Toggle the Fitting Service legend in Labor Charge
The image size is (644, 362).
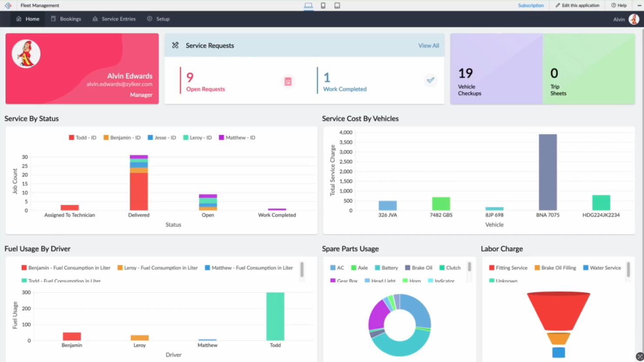[x=508, y=268]
